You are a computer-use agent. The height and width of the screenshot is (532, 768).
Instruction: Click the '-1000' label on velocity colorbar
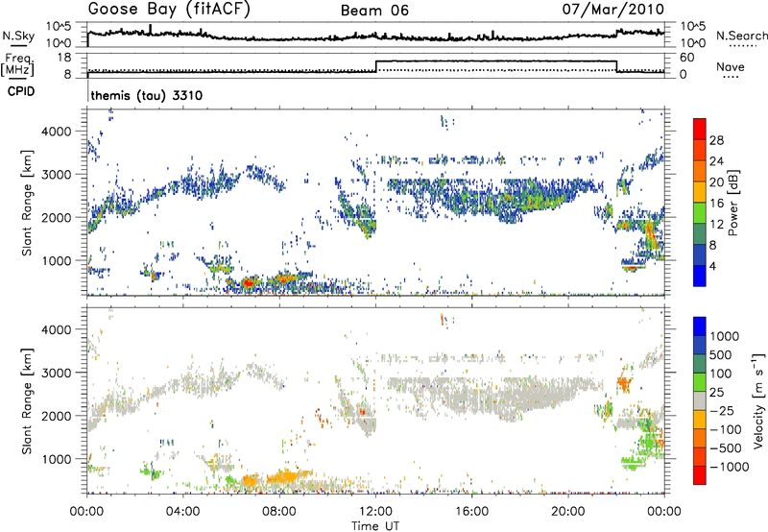tap(729, 467)
